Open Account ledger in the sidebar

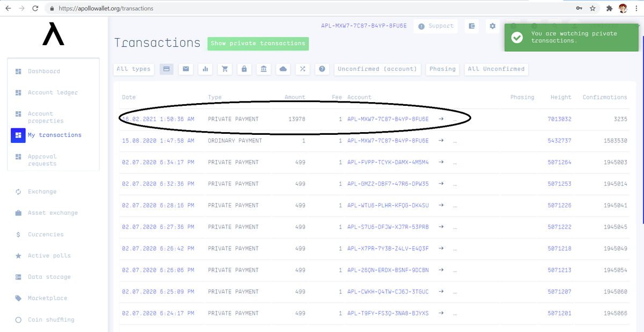(53, 92)
